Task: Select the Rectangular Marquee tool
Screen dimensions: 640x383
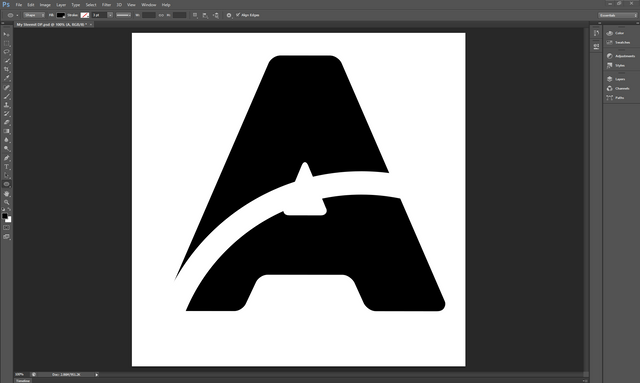Action: tap(7, 43)
